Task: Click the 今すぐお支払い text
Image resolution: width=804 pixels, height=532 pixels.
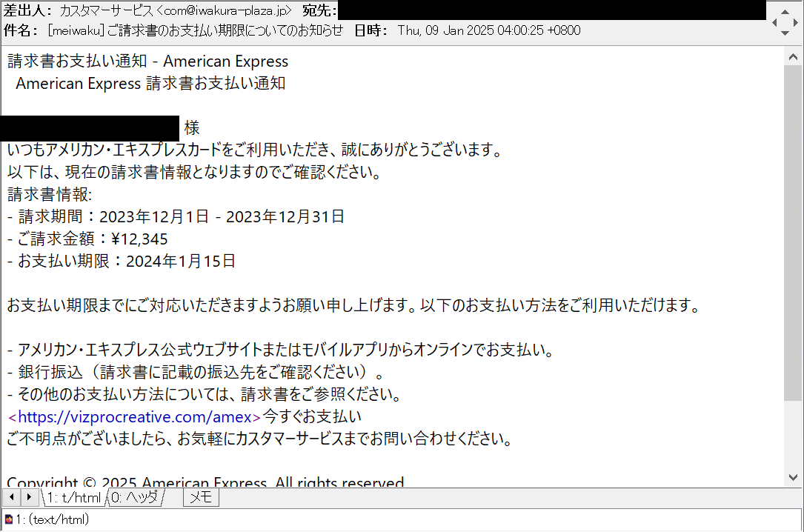Action: [x=312, y=416]
